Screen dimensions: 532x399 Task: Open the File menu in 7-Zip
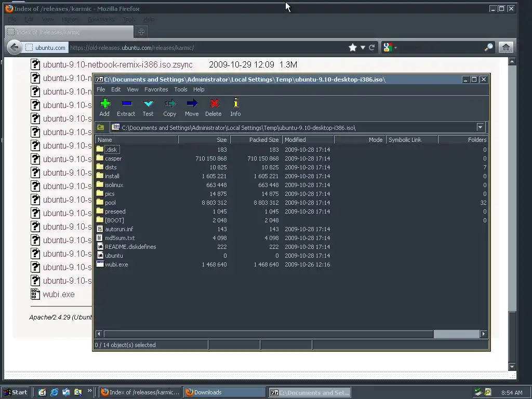pos(101,89)
